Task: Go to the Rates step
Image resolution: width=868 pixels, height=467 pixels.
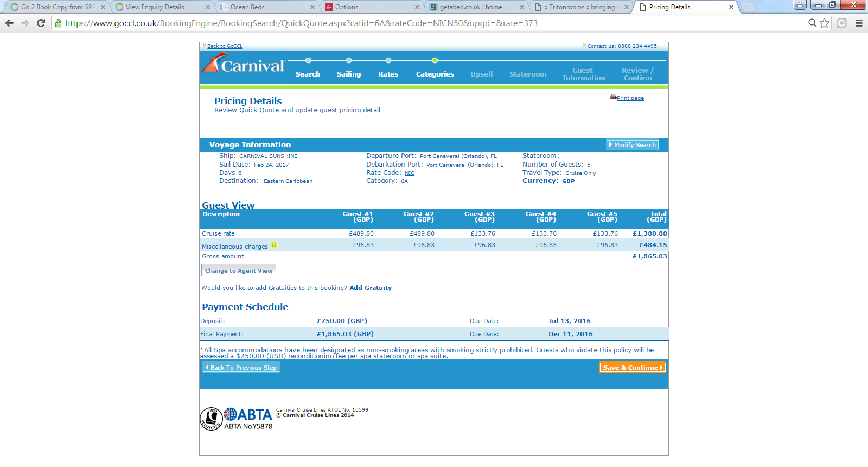Action: click(x=388, y=74)
